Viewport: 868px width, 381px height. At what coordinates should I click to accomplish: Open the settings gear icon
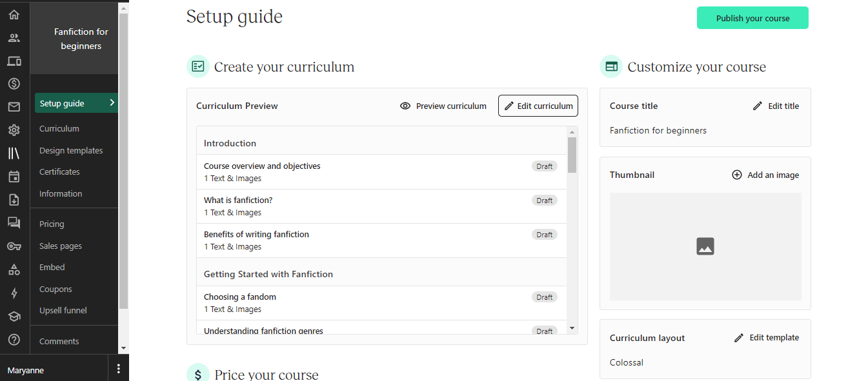click(14, 130)
